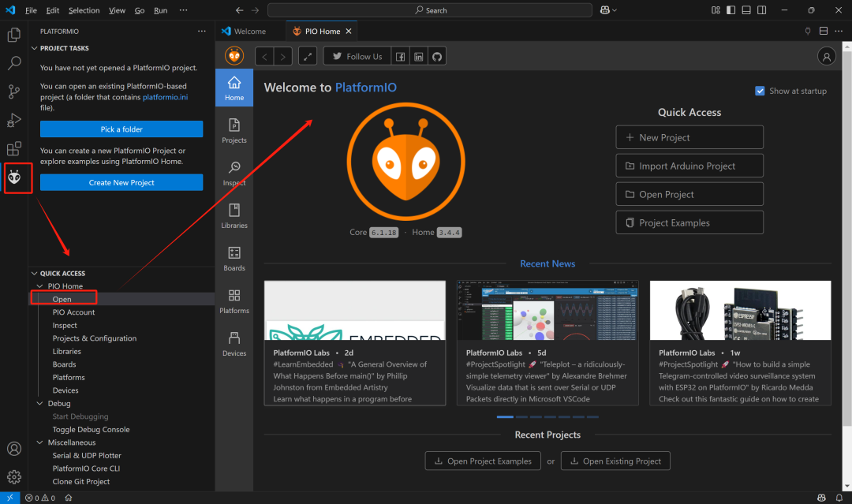The width and height of the screenshot is (852, 504).
Task: Toggle the panel visibility in the title bar
Action: (745, 9)
